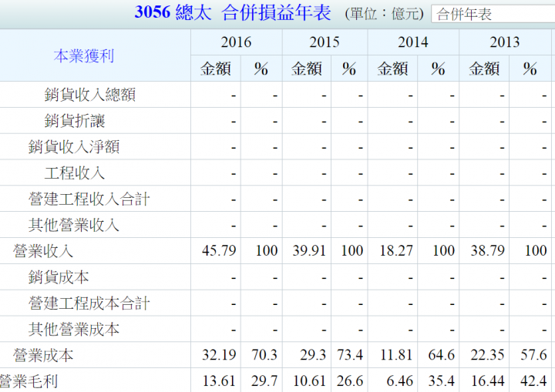Select the 工程收入 row label
This screenshot has height=392, width=555.
[x=75, y=173]
